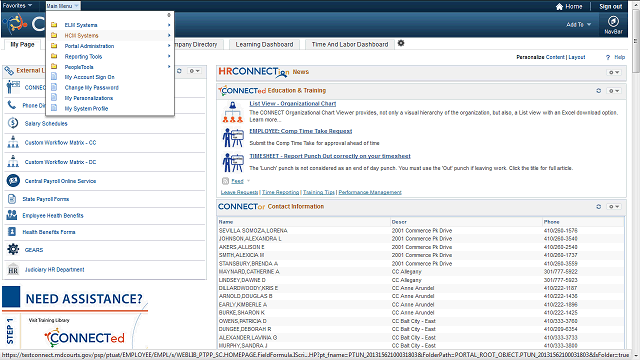Click the Phone Directory handset icon
Screen dimensions: 640x360
point(12,105)
